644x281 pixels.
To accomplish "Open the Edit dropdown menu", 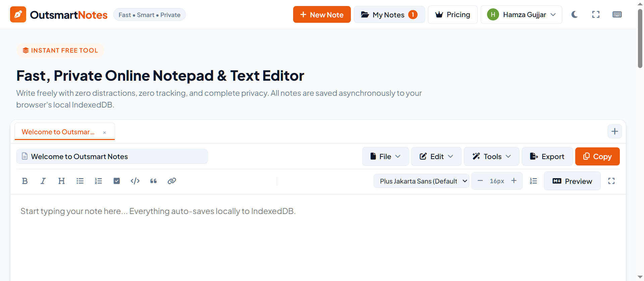I will [436, 156].
